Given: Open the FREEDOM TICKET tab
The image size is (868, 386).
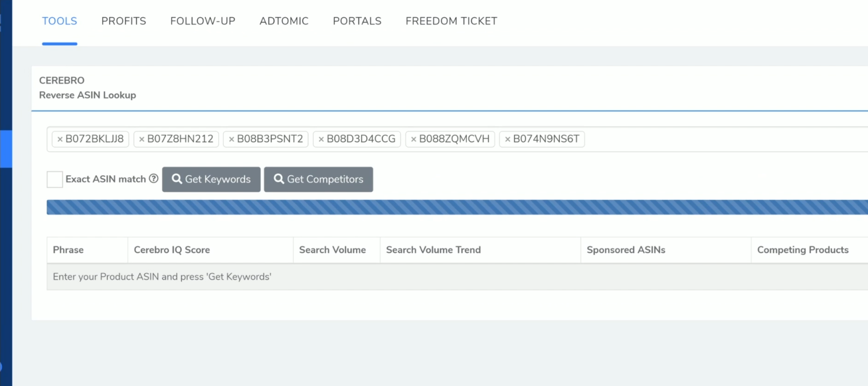Looking at the screenshot, I should click(x=451, y=21).
